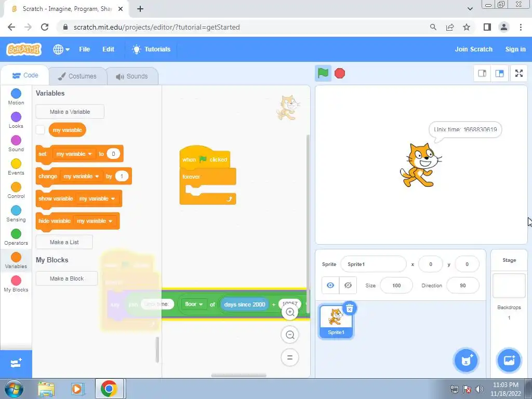
Task: Click the my variable reporter block
Action: pos(67,130)
